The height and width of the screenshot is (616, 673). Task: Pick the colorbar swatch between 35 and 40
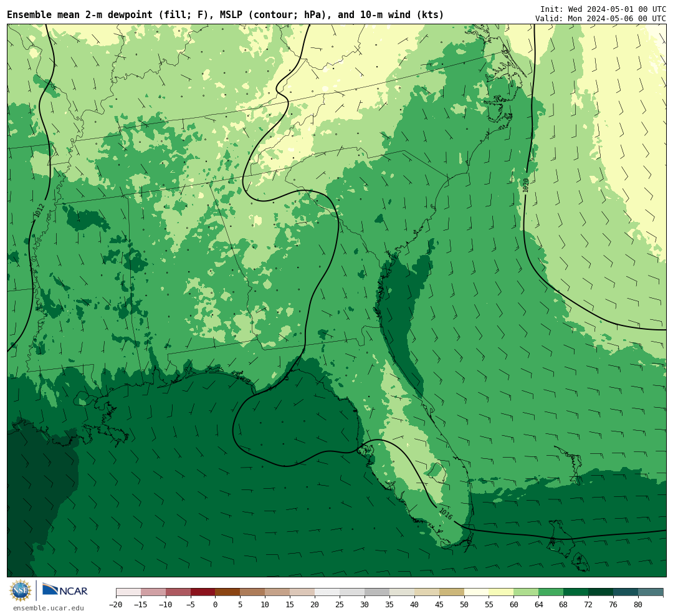coord(402,592)
